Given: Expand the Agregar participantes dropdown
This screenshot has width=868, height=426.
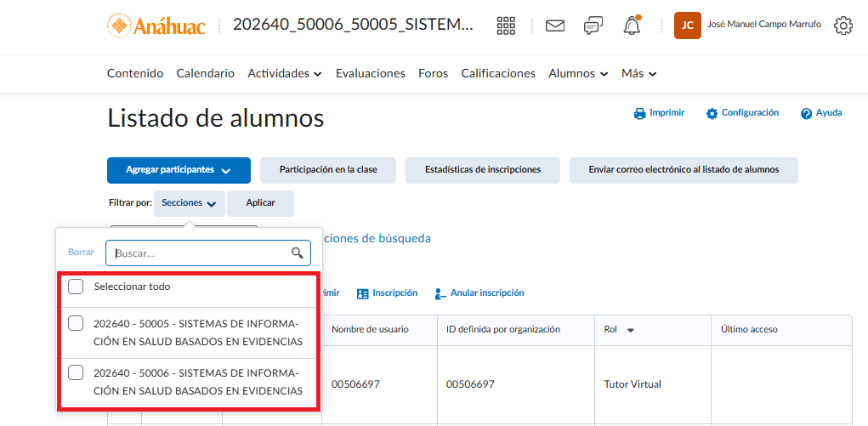Looking at the screenshot, I should point(179,170).
